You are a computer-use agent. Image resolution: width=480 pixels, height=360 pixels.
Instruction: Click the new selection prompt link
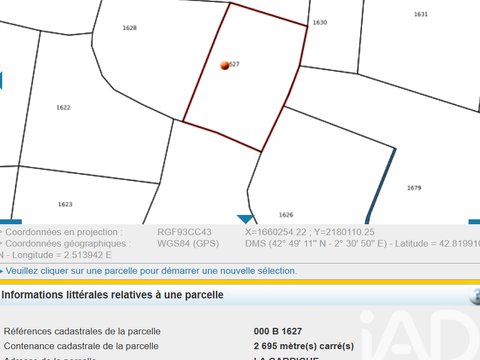tap(151, 271)
